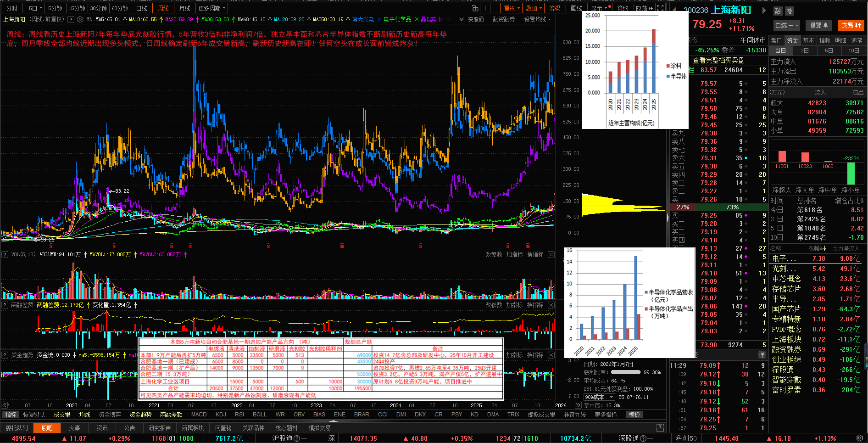Open the 盘口 tab
The height and width of the screenshot is (443, 868).
tap(776, 40)
